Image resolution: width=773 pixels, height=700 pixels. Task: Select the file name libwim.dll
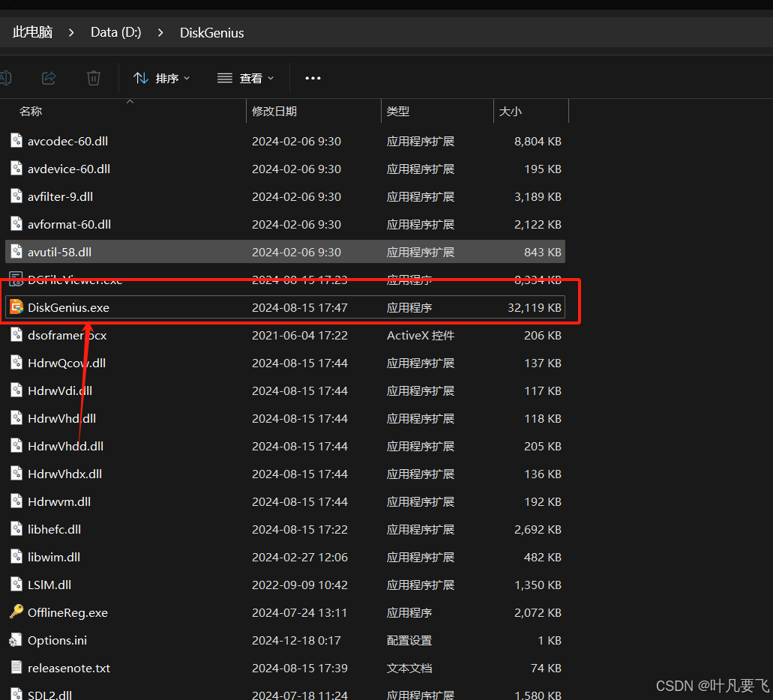coord(54,557)
